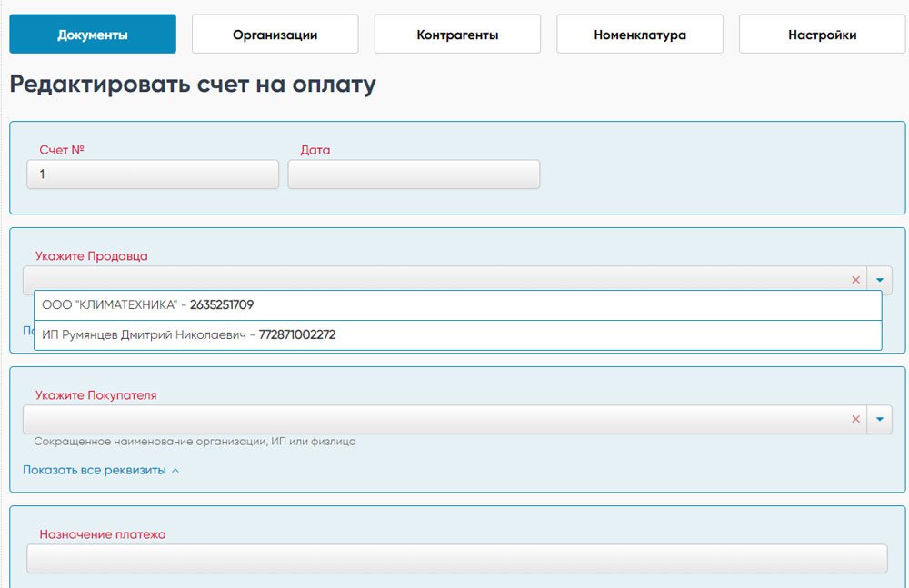Viewport: 909px width, 588px height.
Task: Click Показать все реквизиты under buyer
Action: [101, 470]
